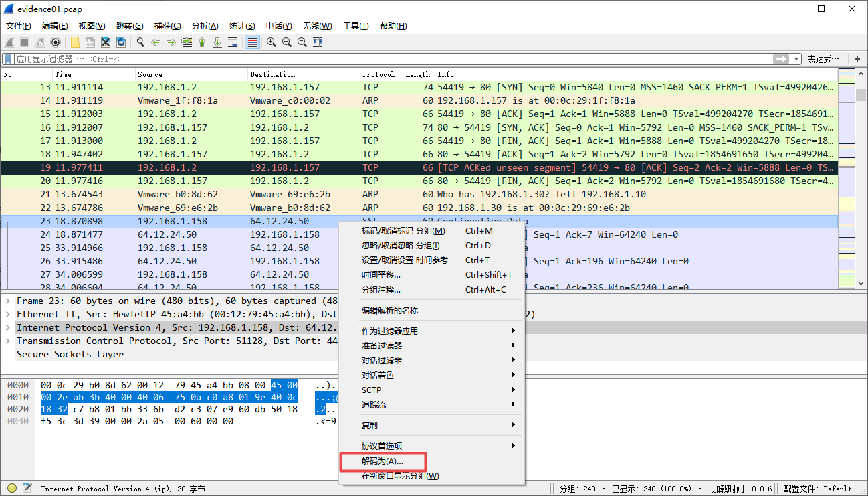The width and height of the screenshot is (868, 496).
Task: Click the restart current capture icon
Action: [40, 42]
